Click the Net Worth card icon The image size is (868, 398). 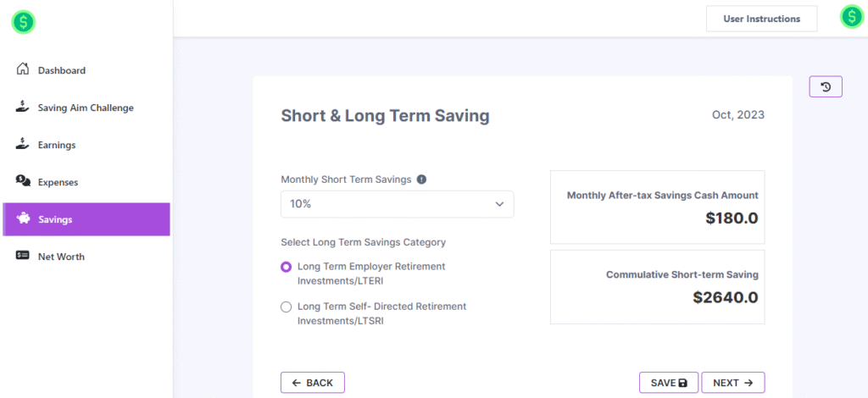24,256
